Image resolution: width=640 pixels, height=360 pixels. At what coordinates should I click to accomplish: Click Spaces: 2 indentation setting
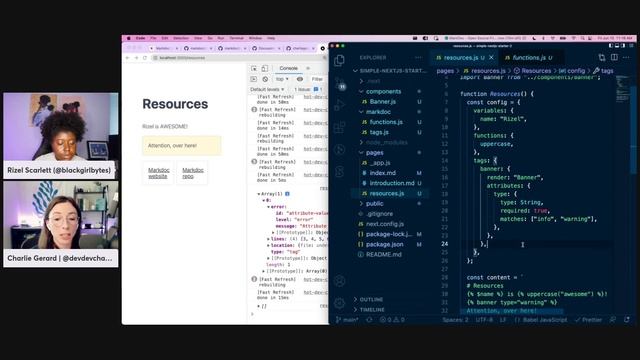pyautogui.click(x=455, y=320)
